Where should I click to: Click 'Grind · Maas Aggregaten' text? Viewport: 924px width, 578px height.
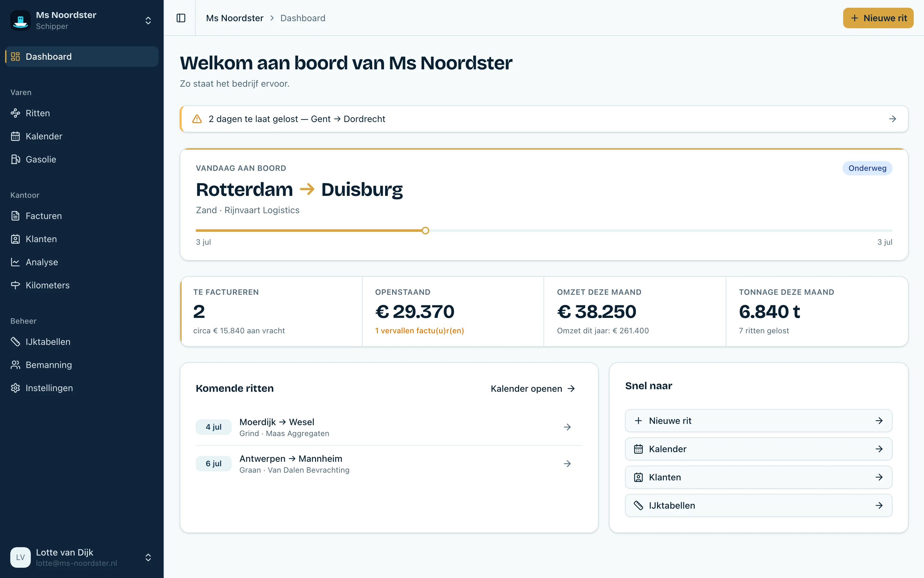pyautogui.click(x=284, y=433)
